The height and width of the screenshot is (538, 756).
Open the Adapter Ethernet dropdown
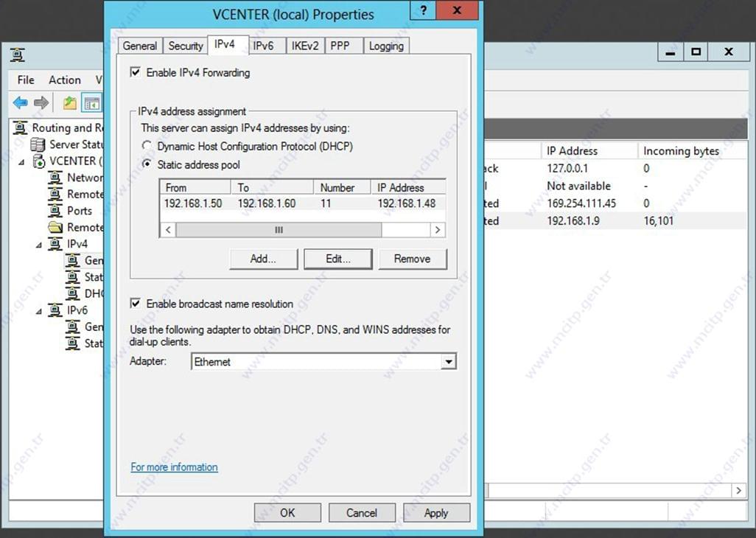(x=449, y=362)
